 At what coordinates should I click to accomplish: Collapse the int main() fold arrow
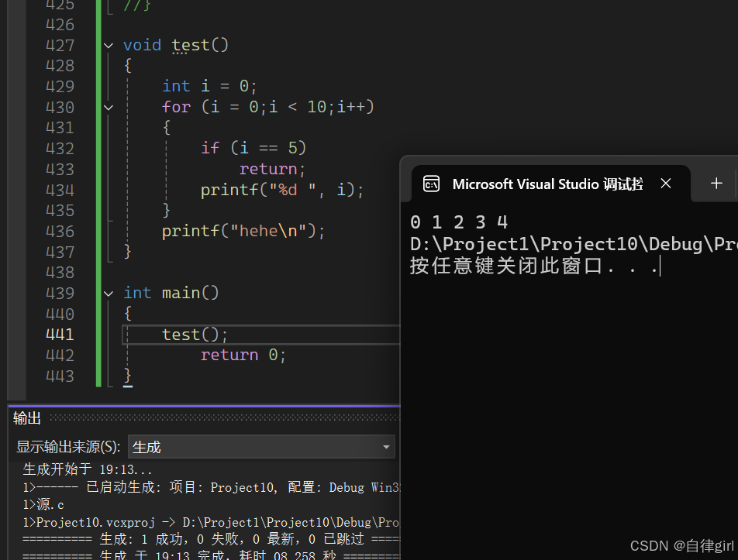point(109,294)
